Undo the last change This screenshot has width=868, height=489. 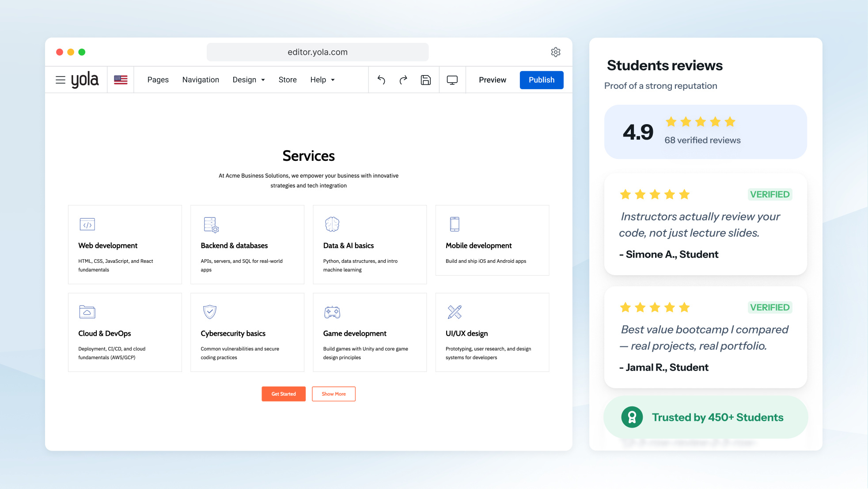tap(381, 80)
